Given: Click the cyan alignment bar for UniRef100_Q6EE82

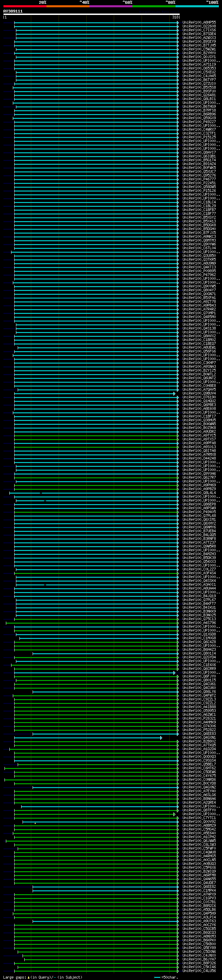Looking at the screenshot, I should (x=105, y=886).
